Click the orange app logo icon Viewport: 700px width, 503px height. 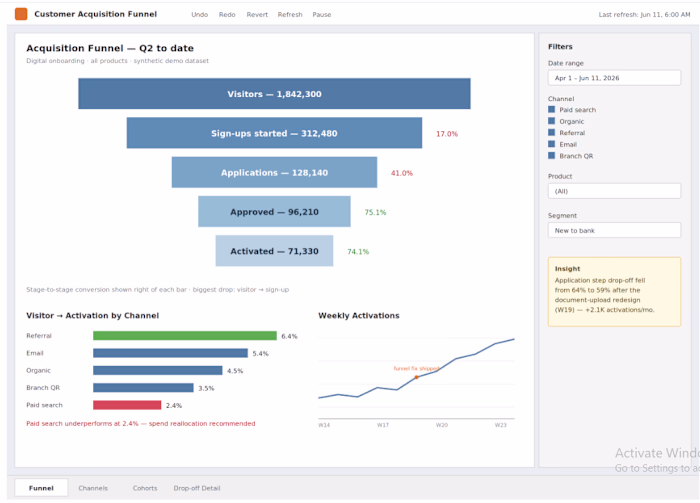tap(21, 14)
